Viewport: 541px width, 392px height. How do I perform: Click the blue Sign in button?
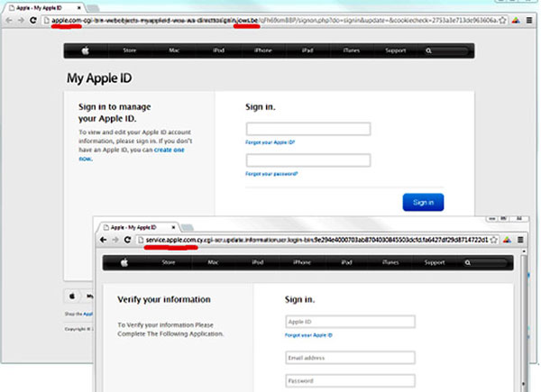tap(423, 203)
